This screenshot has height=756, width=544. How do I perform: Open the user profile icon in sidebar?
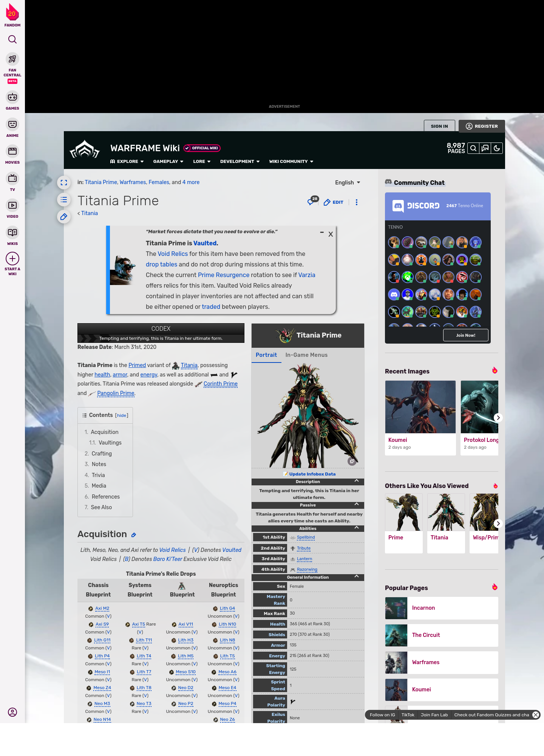12,712
